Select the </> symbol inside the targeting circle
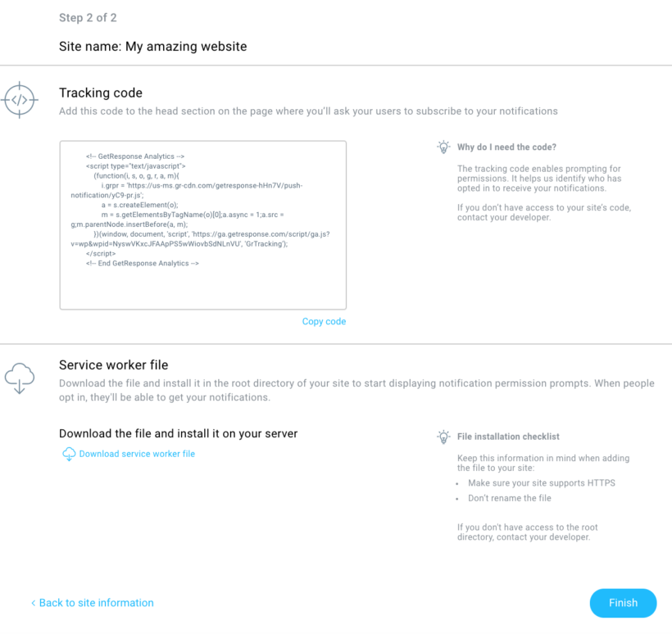 coord(20,99)
